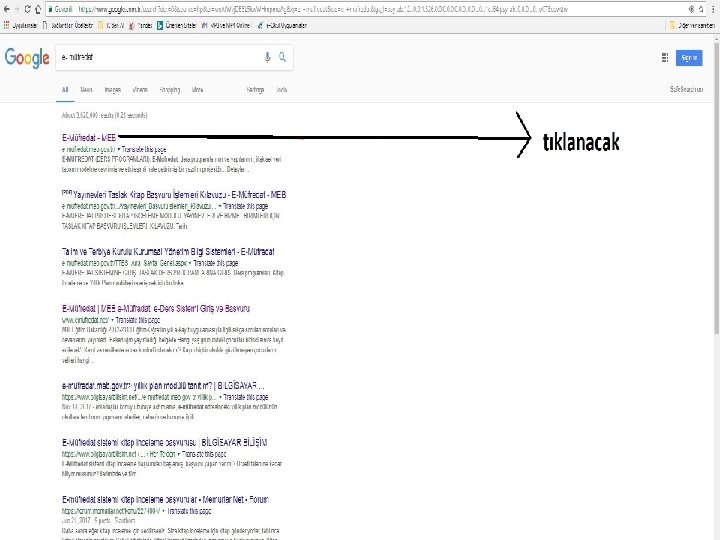The width and height of the screenshot is (720, 540).
Task: Open URL dropdown arrow for Memurlar.Net Forum result
Action: coord(164,511)
